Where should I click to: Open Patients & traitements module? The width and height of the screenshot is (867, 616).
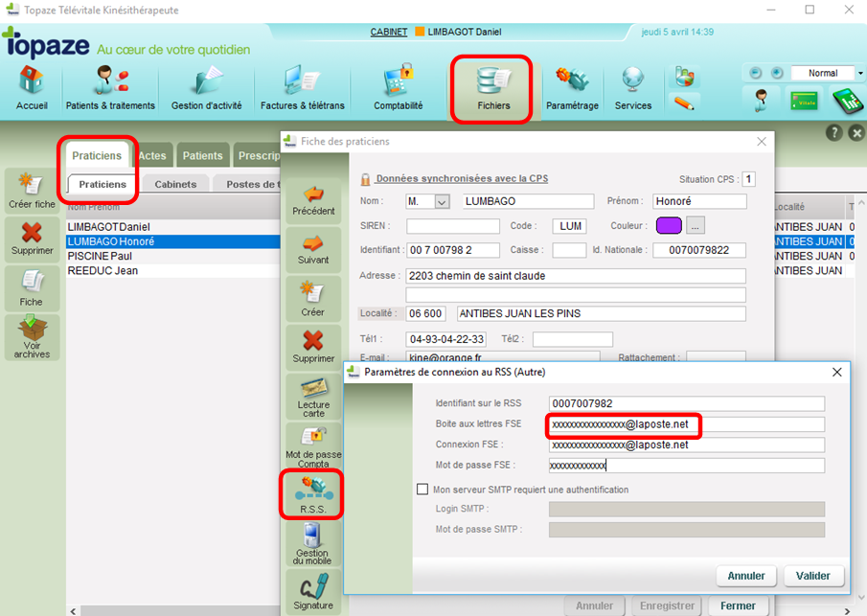(x=110, y=87)
